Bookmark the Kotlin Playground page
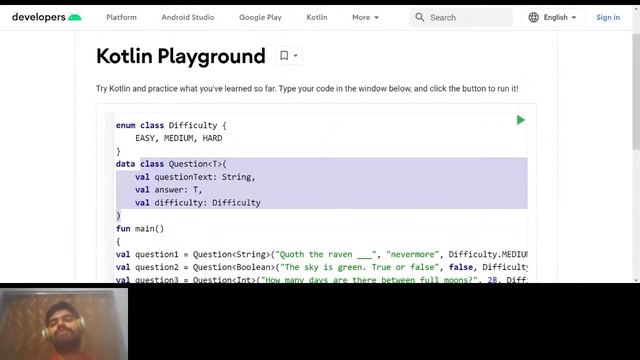Screen dimensions: 640x360 click(284, 55)
